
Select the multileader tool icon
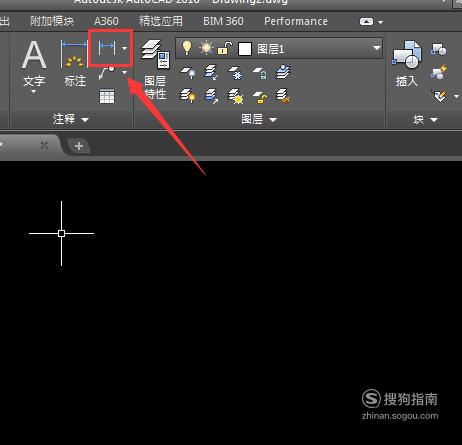(x=107, y=72)
